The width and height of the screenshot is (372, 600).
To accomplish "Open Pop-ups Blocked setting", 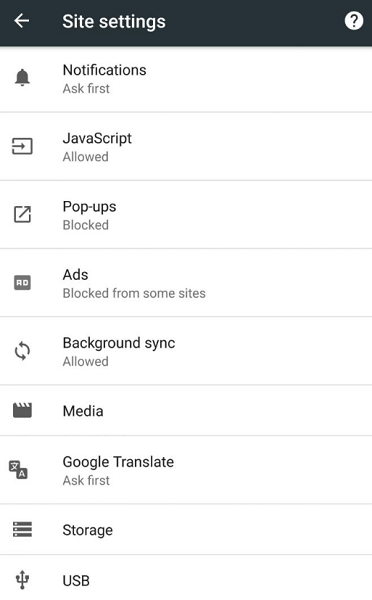I will 186,215.
